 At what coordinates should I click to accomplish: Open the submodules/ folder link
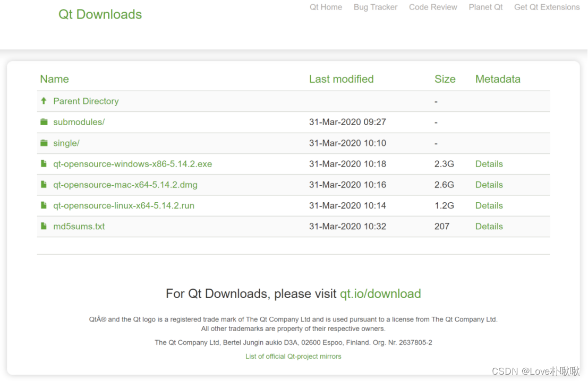79,122
